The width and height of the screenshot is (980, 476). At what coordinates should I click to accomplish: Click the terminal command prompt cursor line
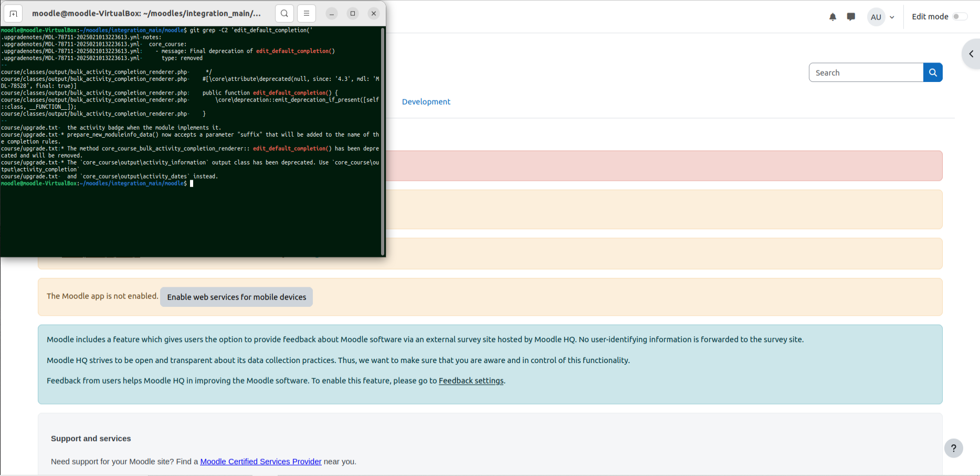click(97, 183)
